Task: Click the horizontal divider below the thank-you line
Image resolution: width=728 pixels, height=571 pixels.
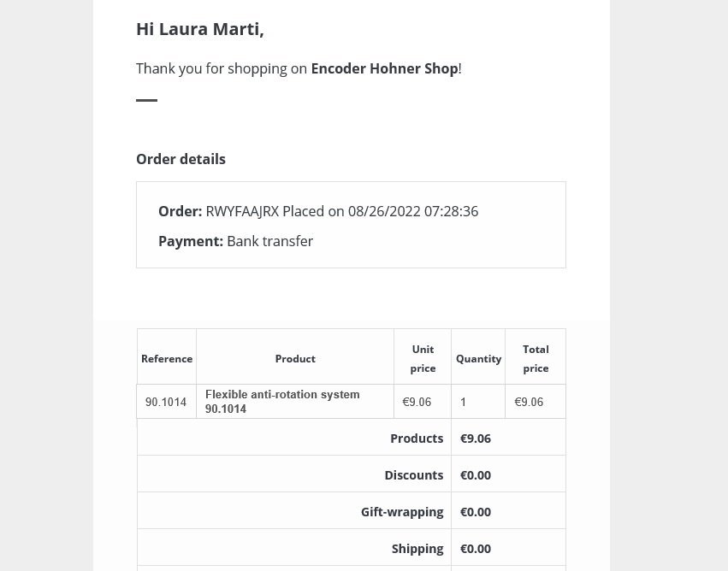Action: 146,100
